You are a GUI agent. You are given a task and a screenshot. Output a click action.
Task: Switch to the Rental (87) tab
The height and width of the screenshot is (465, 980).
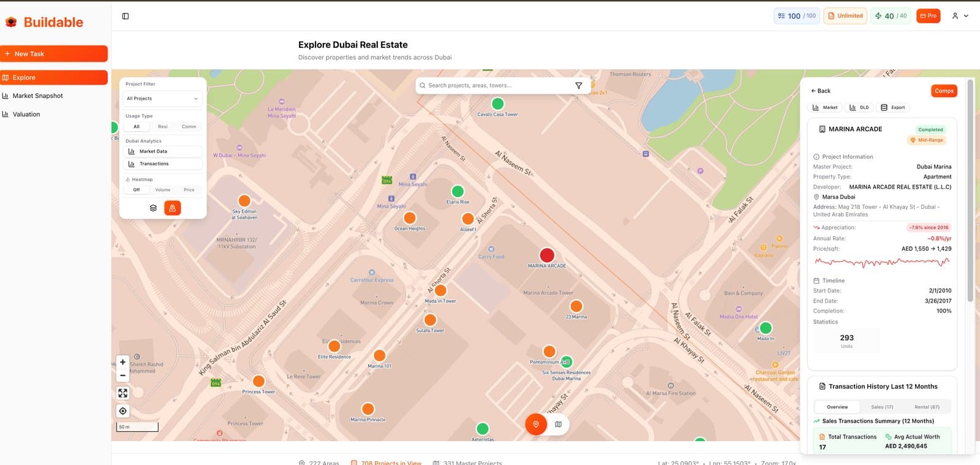click(x=927, y=407)
